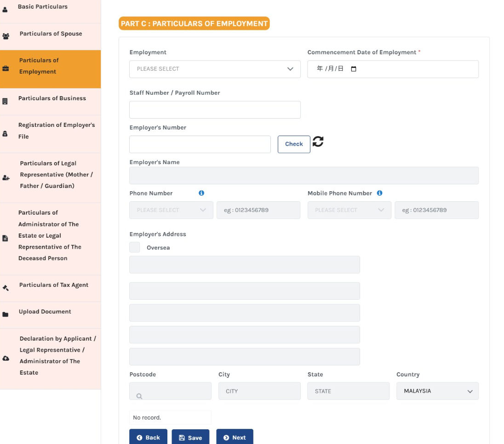Image resolution: width=504 pixels, height=444 pixels.
Task: Click the icon for Registration of Employer's File
Action: click(5, 134)
